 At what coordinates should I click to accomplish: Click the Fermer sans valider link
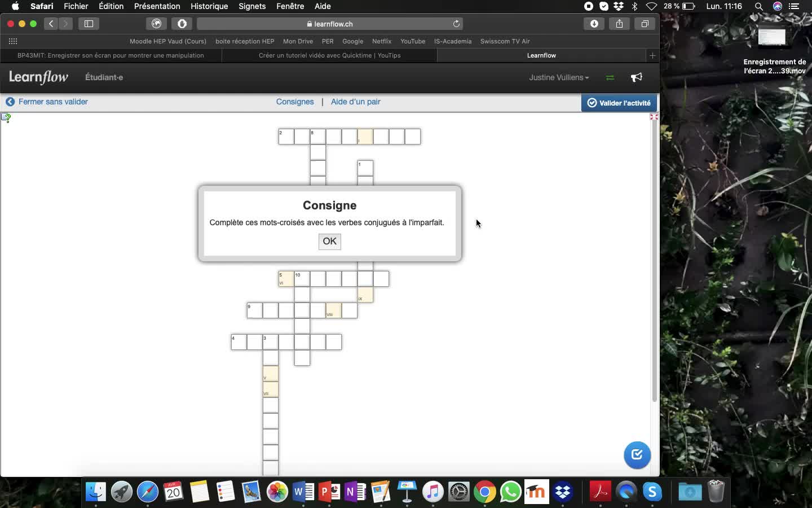coord(52,102)
